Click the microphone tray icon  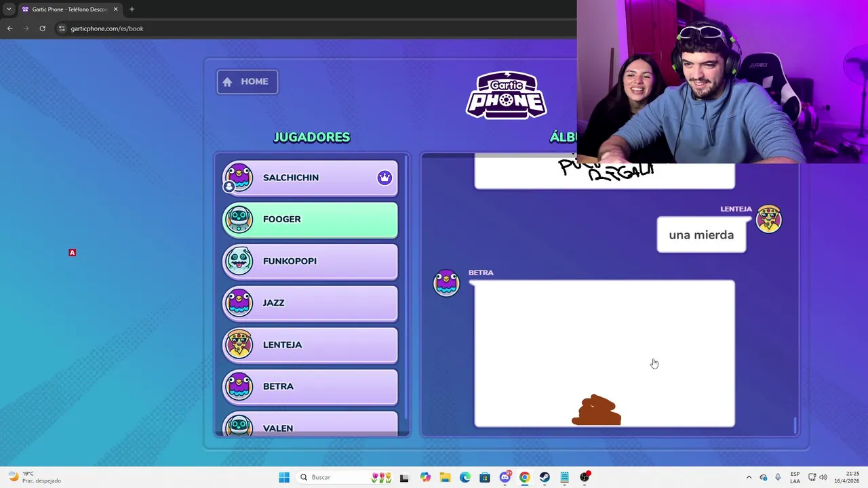[x=778, y=477]
